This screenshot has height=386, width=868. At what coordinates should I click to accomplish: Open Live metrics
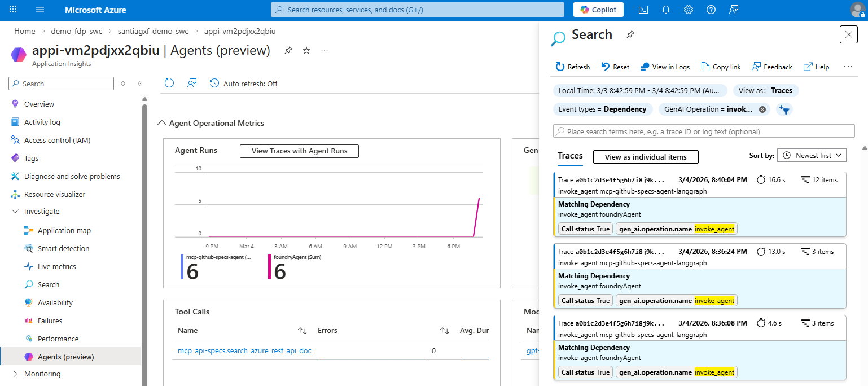tap(56, 266)
